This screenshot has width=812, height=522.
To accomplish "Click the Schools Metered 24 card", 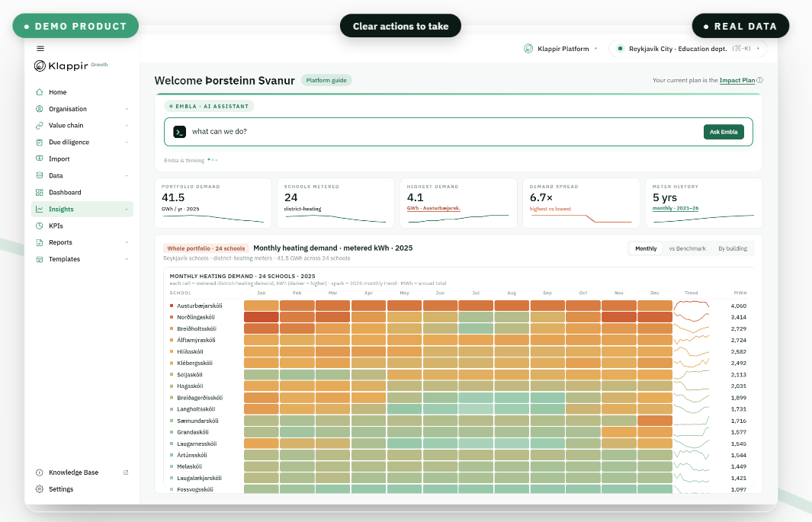I will point(335,203).
